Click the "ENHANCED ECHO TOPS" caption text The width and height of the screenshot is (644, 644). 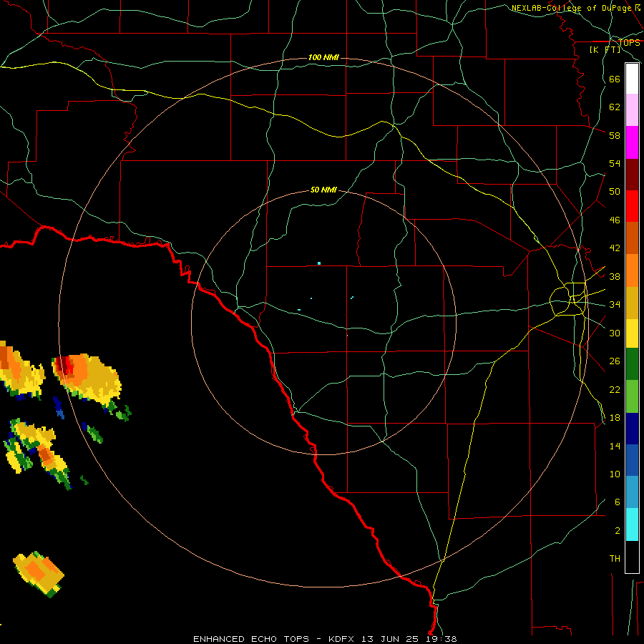(x=251, y=639)
